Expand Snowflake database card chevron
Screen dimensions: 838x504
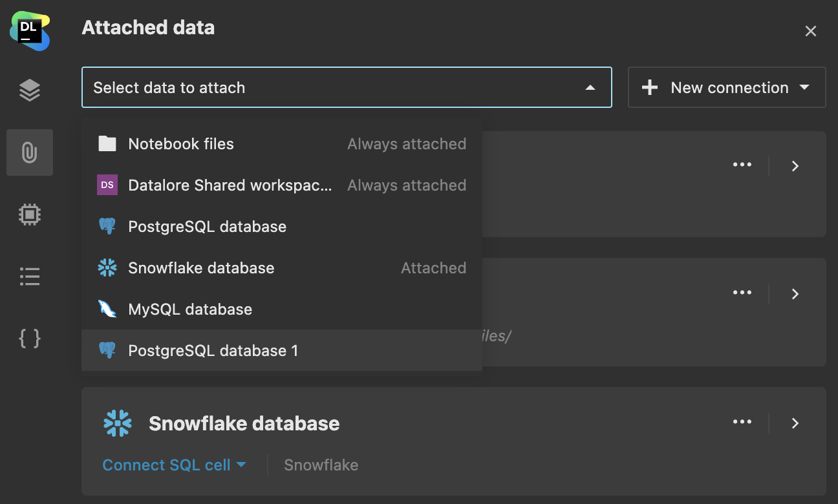[x=795, y=423]
